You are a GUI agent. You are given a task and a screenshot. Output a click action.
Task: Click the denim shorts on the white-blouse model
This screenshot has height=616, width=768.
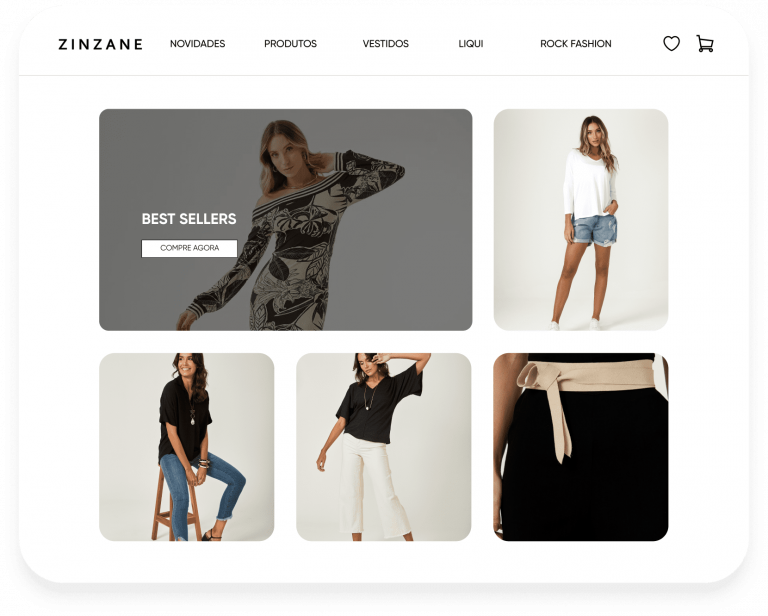click(594, 230)
